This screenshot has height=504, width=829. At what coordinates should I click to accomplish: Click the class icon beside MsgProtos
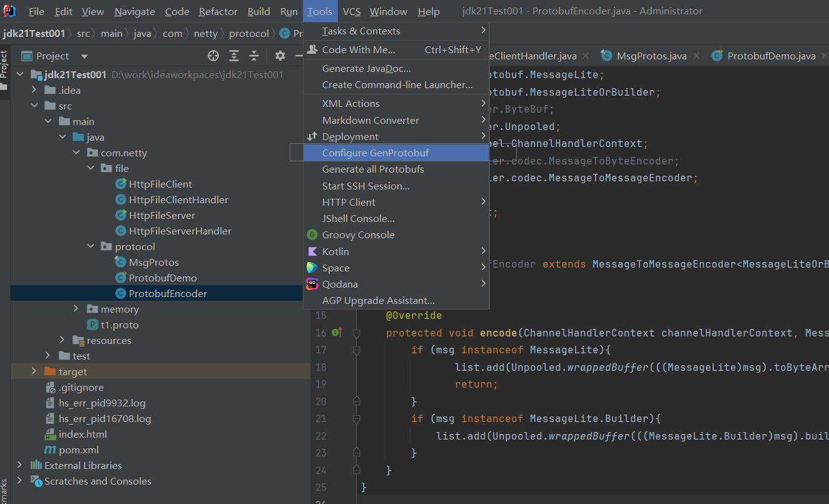coord(120,262)
